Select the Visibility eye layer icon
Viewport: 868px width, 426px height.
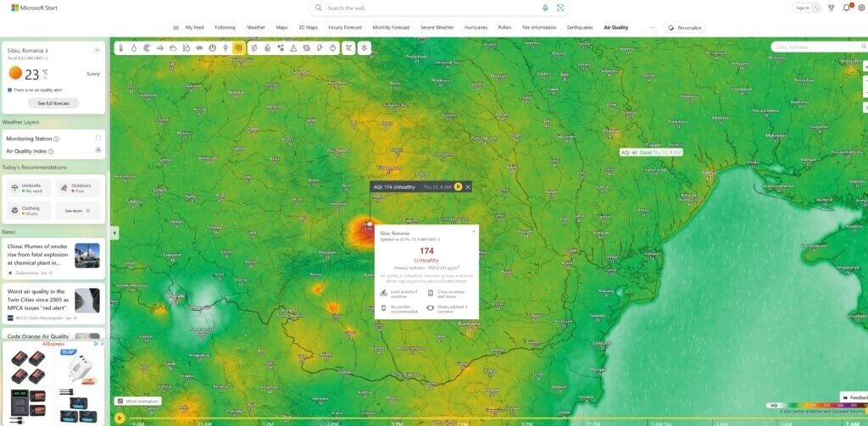(x=199, y=48)
